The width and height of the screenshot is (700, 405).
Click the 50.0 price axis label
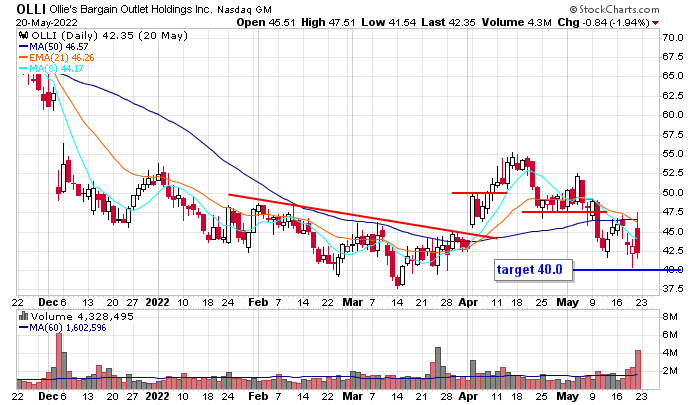pyautogui.click(x=673, y=193)
